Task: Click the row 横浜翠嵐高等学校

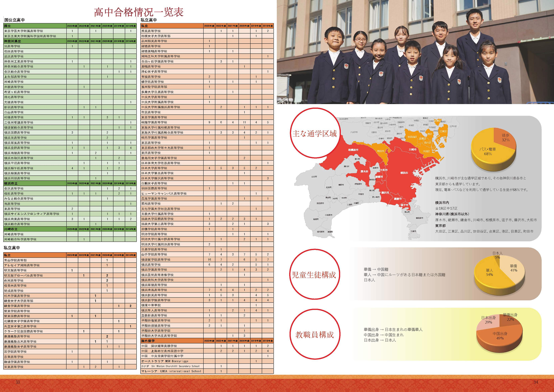Action: (70, 143)
